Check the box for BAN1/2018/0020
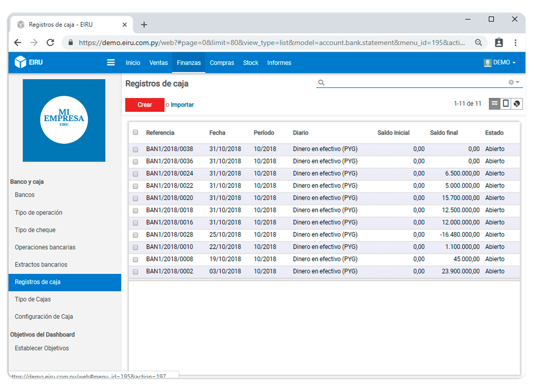536x392 pixels. coord(135,198)
